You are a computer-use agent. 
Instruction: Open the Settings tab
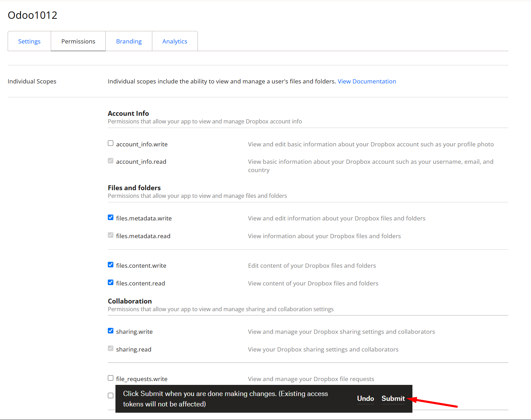[29, 41]
